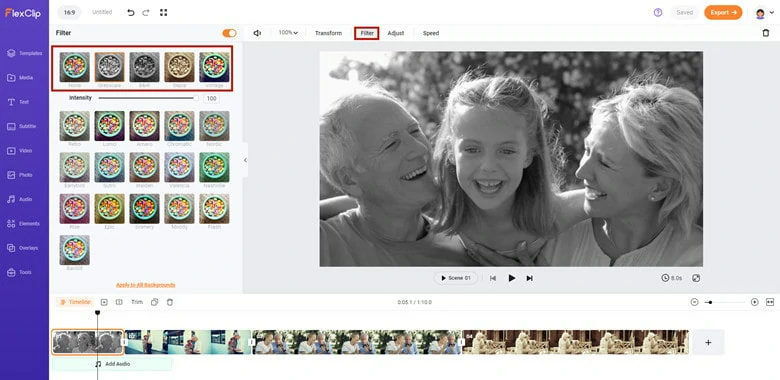
Task: Zoom in timeline with plus circle icon
Action: click(x=755, y=302)
